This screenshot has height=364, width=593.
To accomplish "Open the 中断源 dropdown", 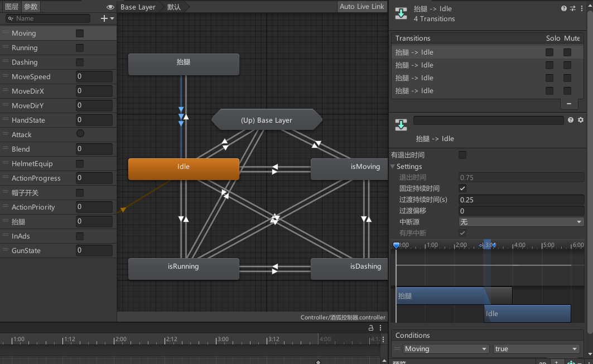I will pos(520,222).
